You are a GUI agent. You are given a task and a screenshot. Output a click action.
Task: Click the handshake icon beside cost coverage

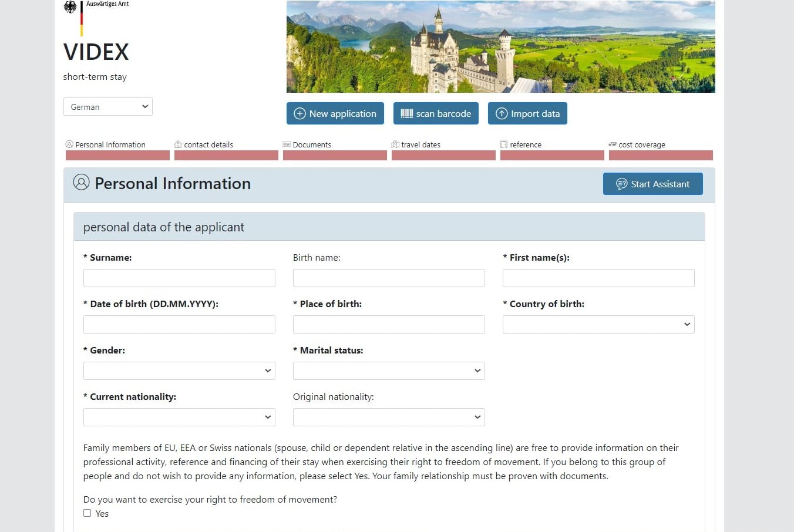[613, 144]
